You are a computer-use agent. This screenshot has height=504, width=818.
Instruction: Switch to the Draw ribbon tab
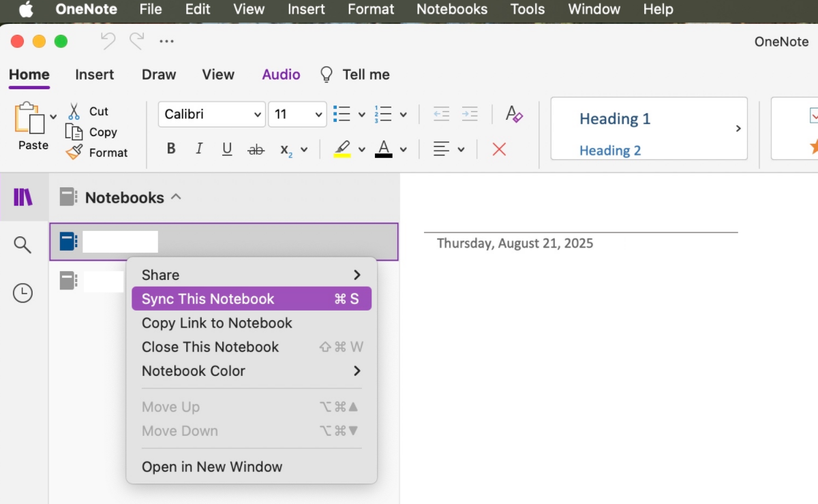coord(158,74)
